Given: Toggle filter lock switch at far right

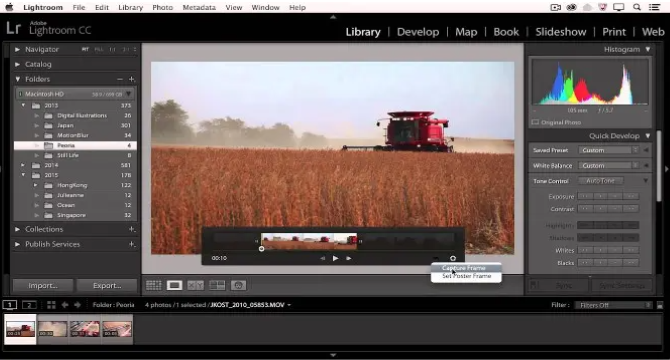Looking at the screenshot, I should tap(660, 305).
